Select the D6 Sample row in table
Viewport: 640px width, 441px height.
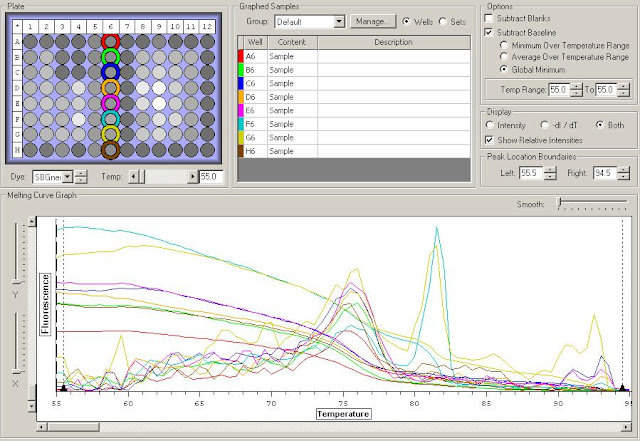[x=354, y=97]
